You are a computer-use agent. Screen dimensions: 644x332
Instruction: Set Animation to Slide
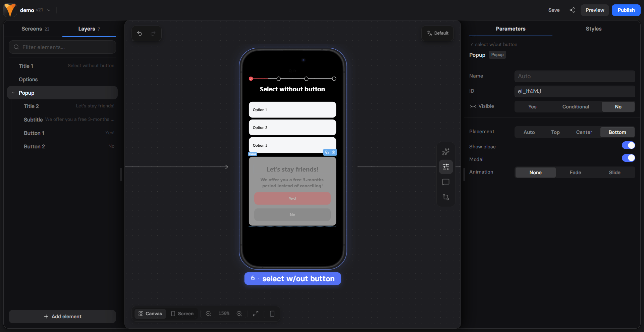[614, 173]
